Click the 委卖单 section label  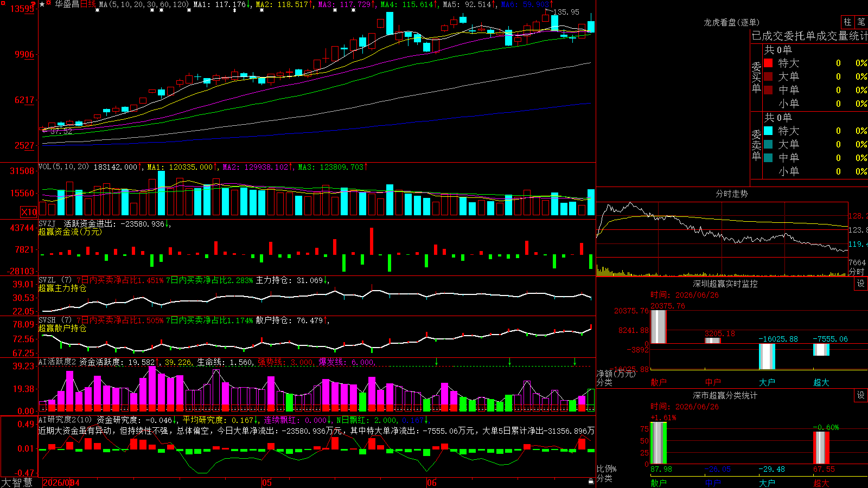coord(756,145)
